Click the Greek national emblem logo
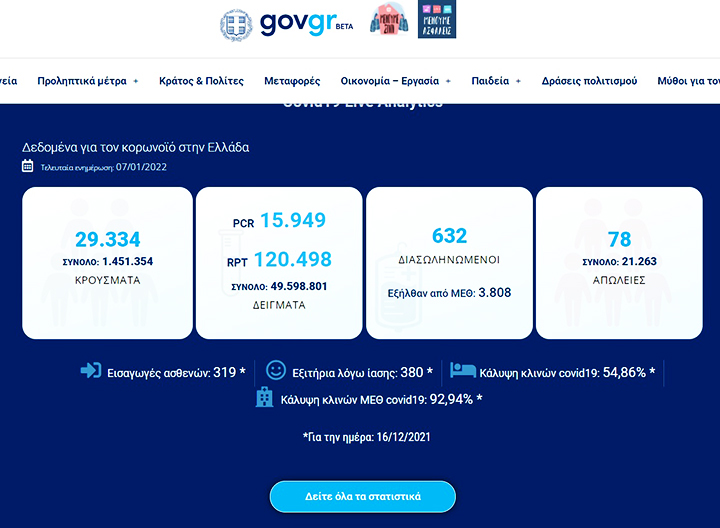Image resolution: width=720 pixels, height=528 pixels. point(236,25)
